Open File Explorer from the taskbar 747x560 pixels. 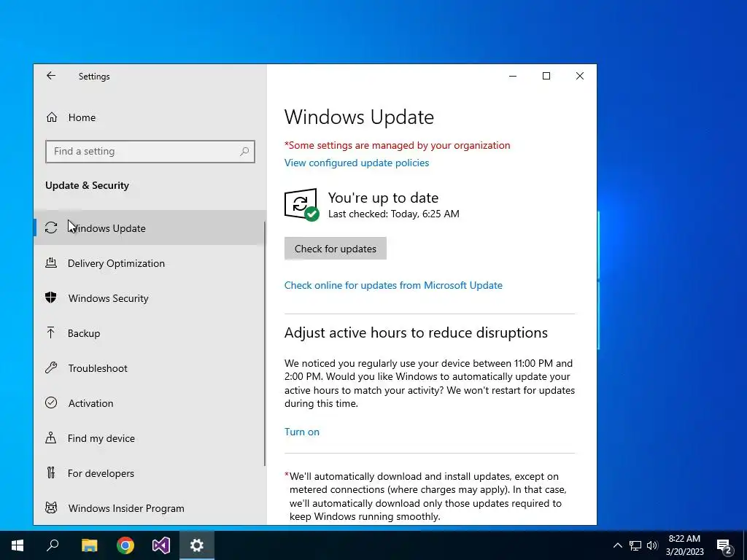point(89,545)
